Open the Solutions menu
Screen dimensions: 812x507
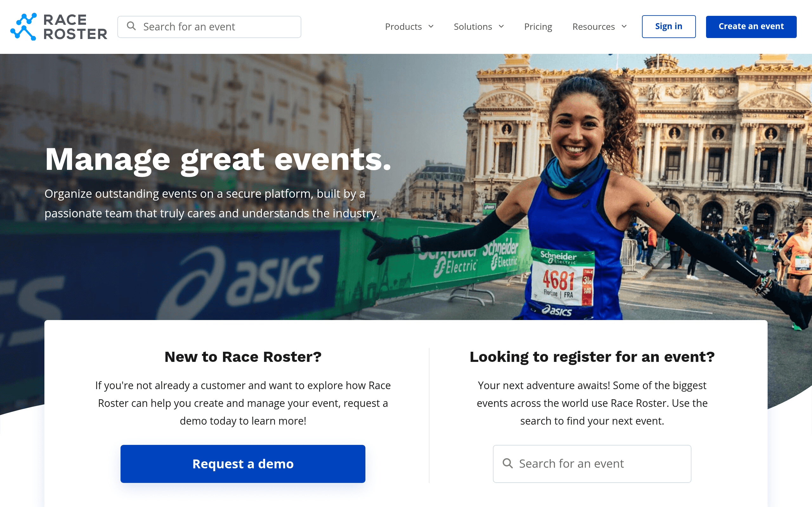[479, 27]
